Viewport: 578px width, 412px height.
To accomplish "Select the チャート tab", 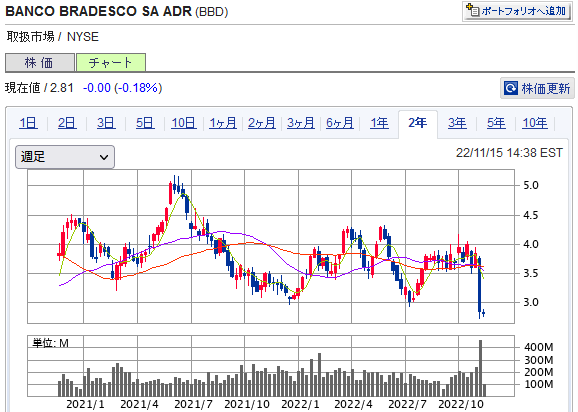I will tap(111, 62).
